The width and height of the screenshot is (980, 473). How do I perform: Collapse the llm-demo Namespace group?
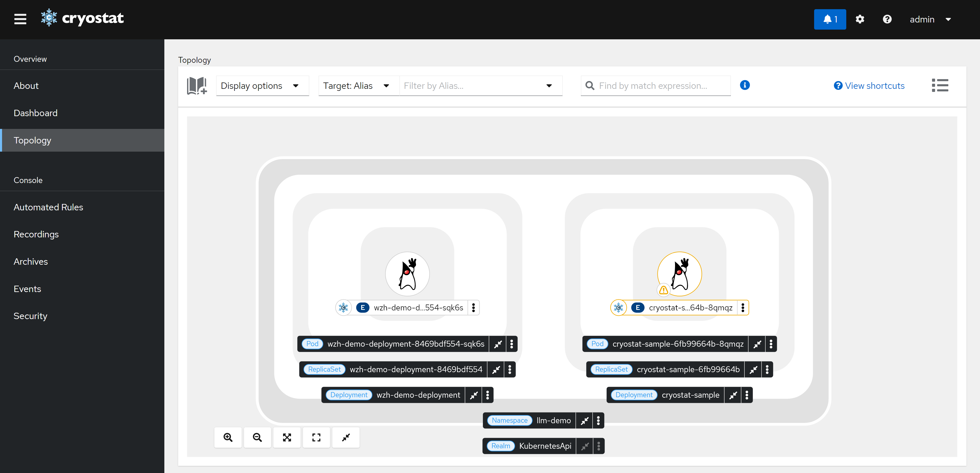[x=584, y=420]
